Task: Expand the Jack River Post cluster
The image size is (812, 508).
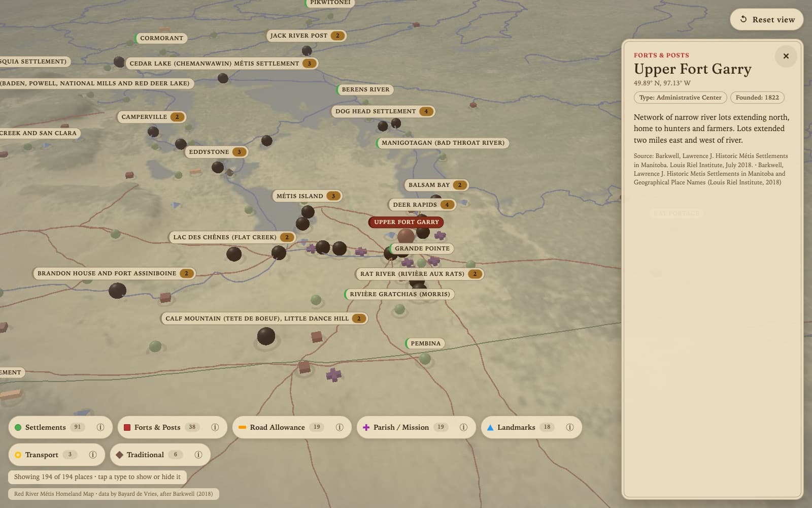Action: tap(307, 36)
